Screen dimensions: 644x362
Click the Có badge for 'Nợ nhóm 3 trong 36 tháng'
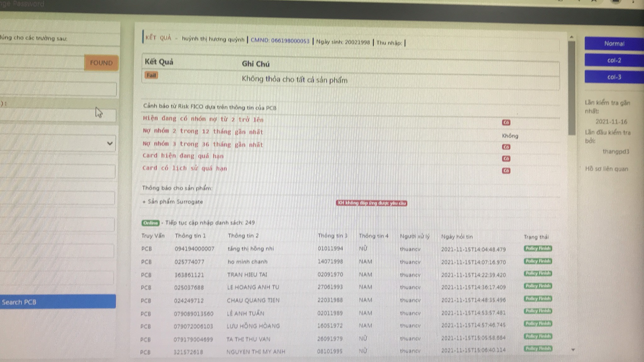506,147
